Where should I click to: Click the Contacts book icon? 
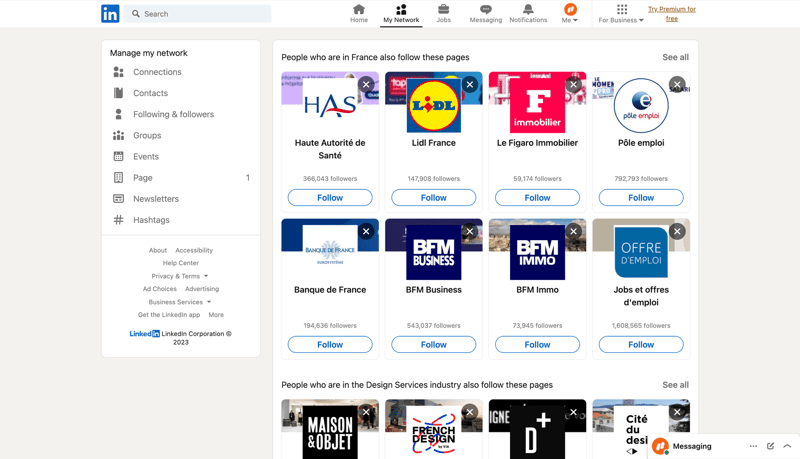[118, 93]
